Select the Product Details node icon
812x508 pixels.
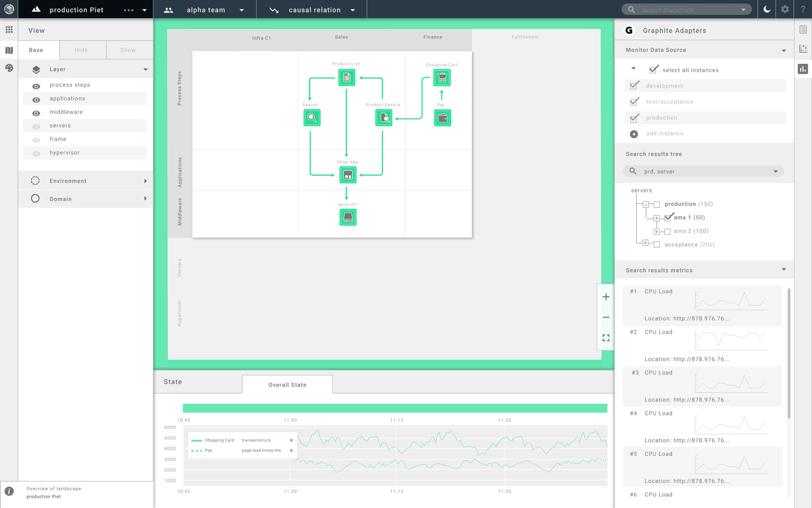(x=384, y=118)
